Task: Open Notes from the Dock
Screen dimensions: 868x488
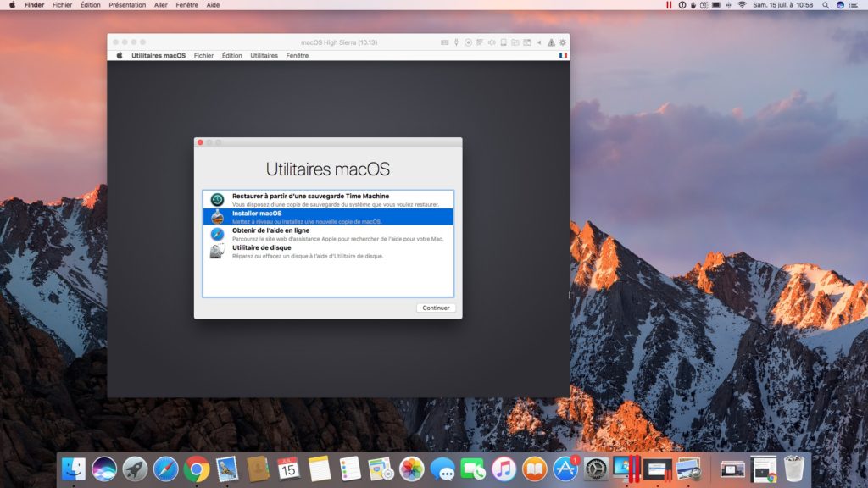Action: click(x=320, y=469)
